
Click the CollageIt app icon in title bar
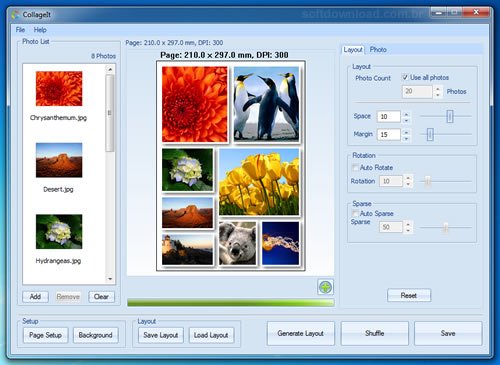coord(16,14)
